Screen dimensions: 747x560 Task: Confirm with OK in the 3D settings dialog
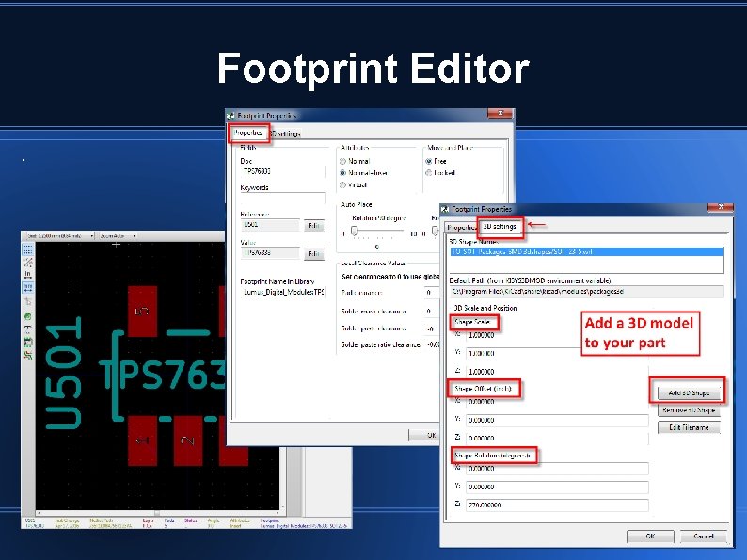click(650, 536)
